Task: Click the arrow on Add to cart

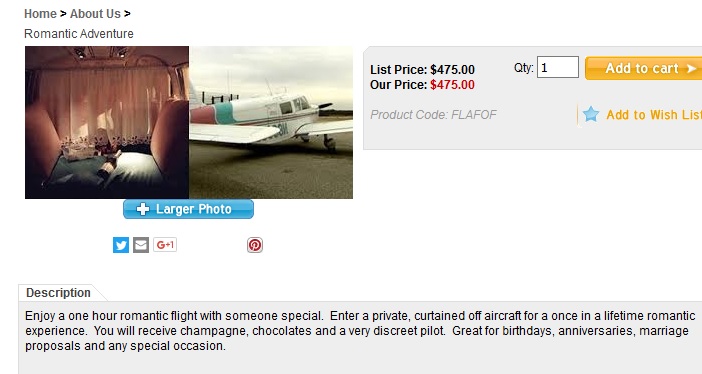Action: tap(691, 69)
